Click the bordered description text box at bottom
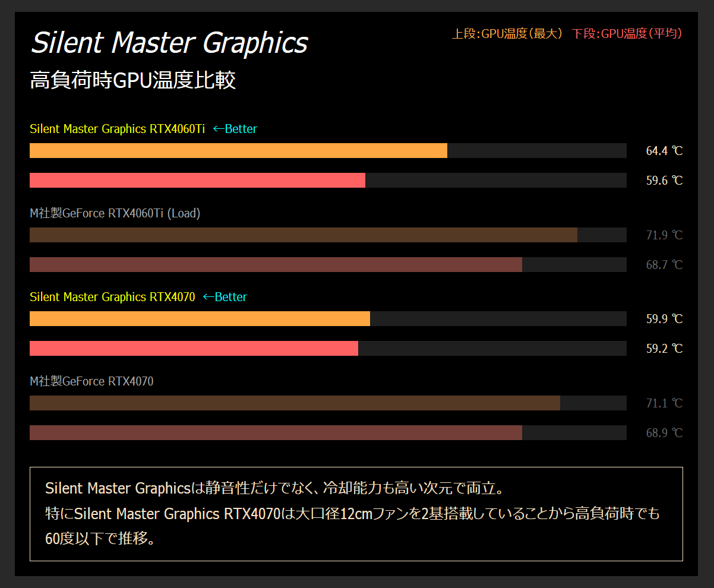Viewport: 714px width, 588px height. click(x=356, y=514)
